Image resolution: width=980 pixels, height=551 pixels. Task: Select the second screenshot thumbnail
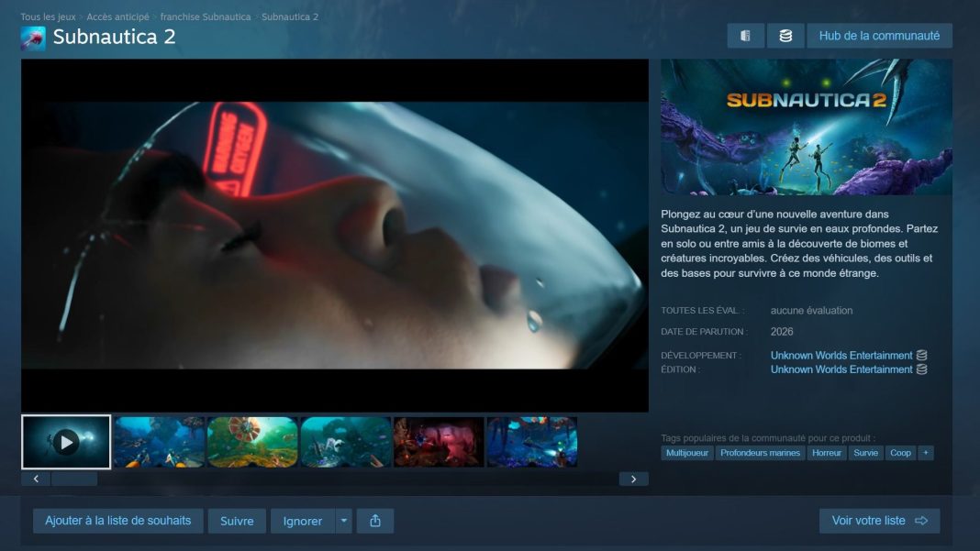tap(160, 441)
